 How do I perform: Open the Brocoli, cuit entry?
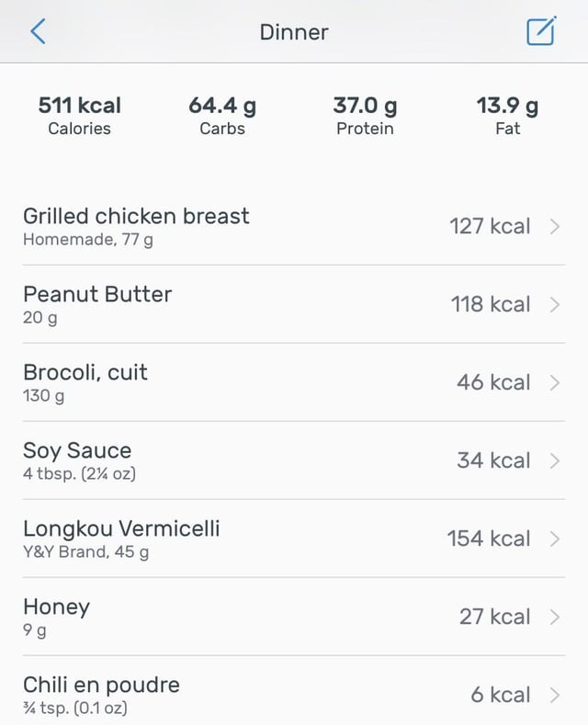(294, 383)
